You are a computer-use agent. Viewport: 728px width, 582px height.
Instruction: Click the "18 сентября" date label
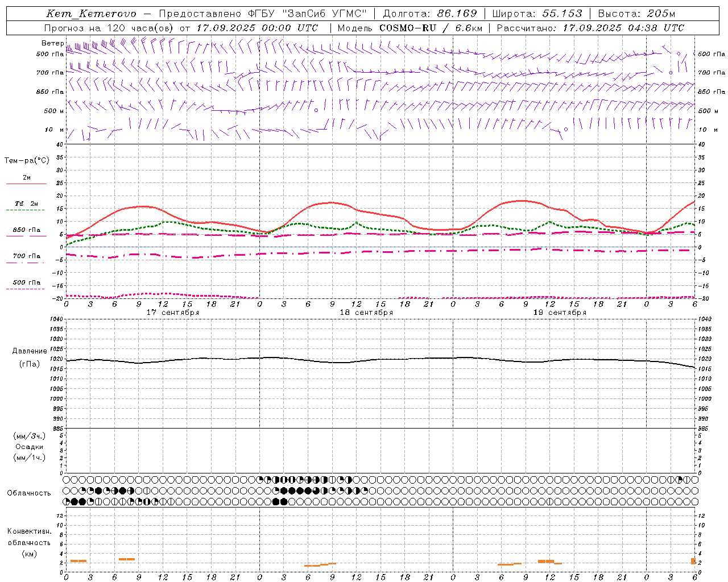point(366,313)
